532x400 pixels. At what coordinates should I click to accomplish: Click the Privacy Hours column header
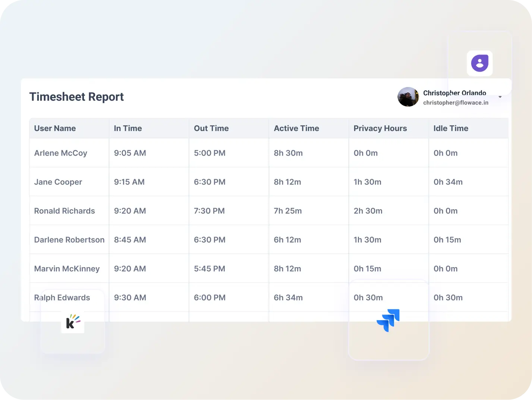pos(380,128)
